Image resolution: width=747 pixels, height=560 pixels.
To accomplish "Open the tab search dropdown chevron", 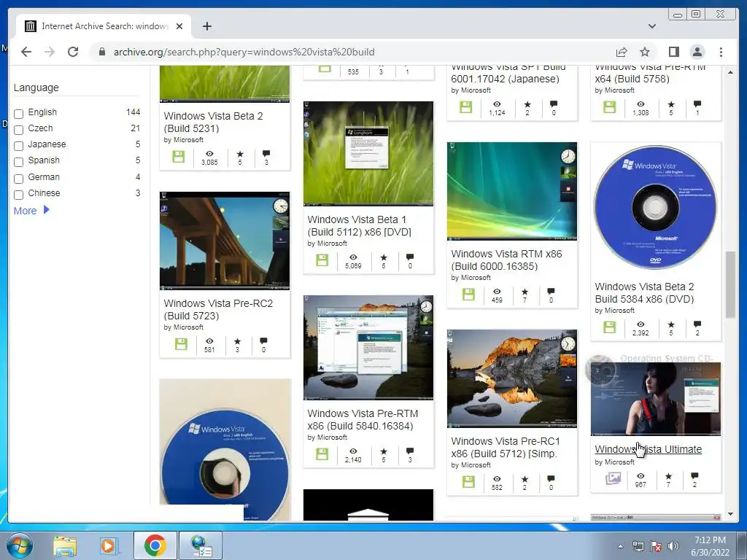I will pyautogui.click(x=652, y=26).
